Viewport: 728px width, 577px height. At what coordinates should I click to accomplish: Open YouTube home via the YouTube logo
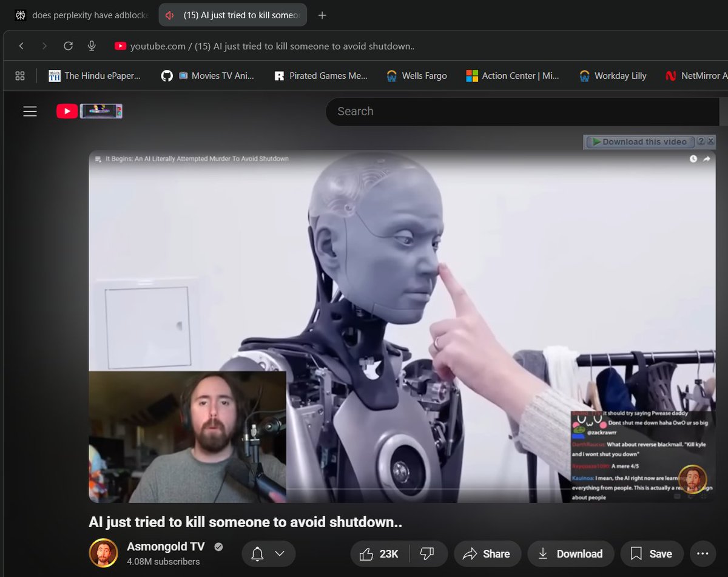point(67,111)
